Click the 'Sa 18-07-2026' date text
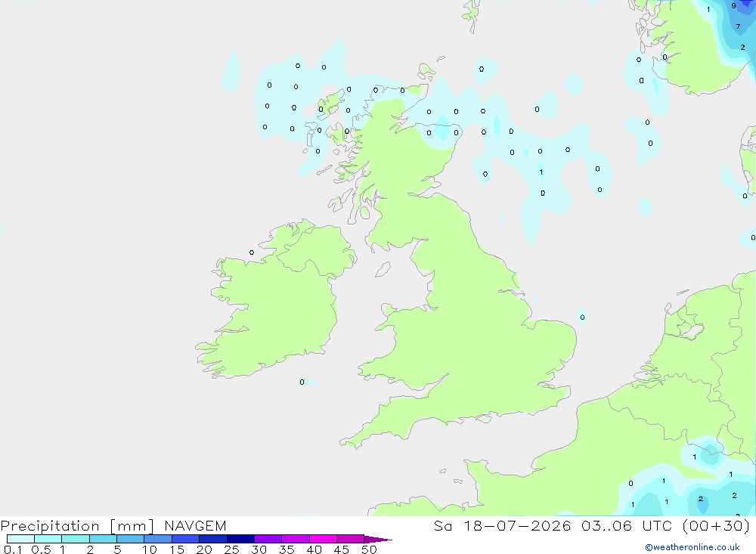Image resolution: width=756 pixels, height=554 pixels. click(502, 525)
